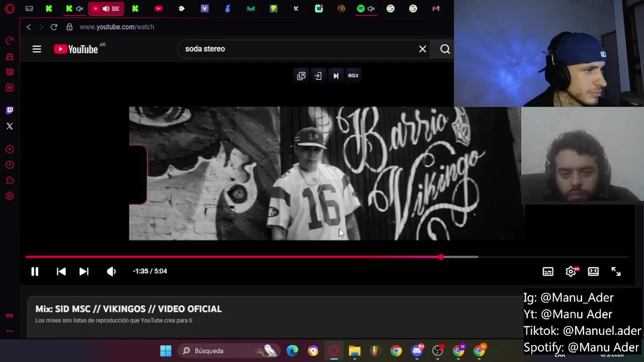Open File Explorer from the taskbar
Viewport: 644px width, 362px height.
tap(355, 351)
